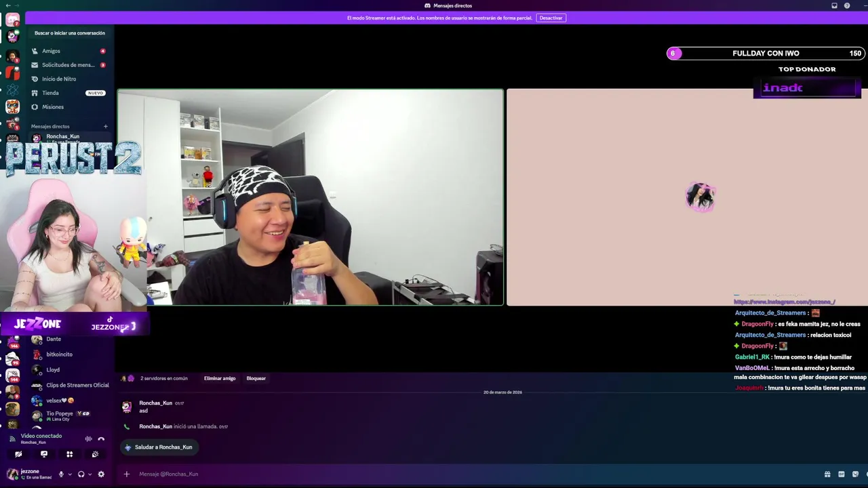This screenshot has height=488, width=868.
Task: Go back with the left arrow
Action: [7, 5]
